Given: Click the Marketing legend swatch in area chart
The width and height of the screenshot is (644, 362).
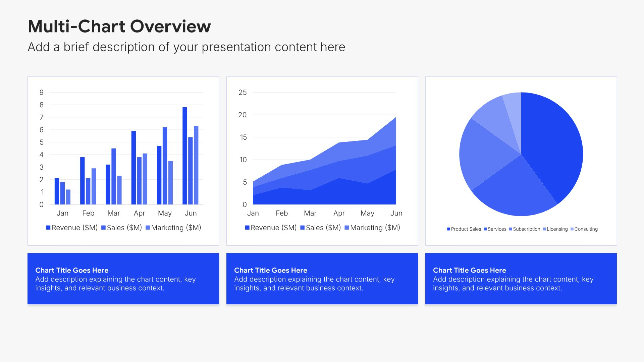Looking at the screenshot, I should pos(347,228).
